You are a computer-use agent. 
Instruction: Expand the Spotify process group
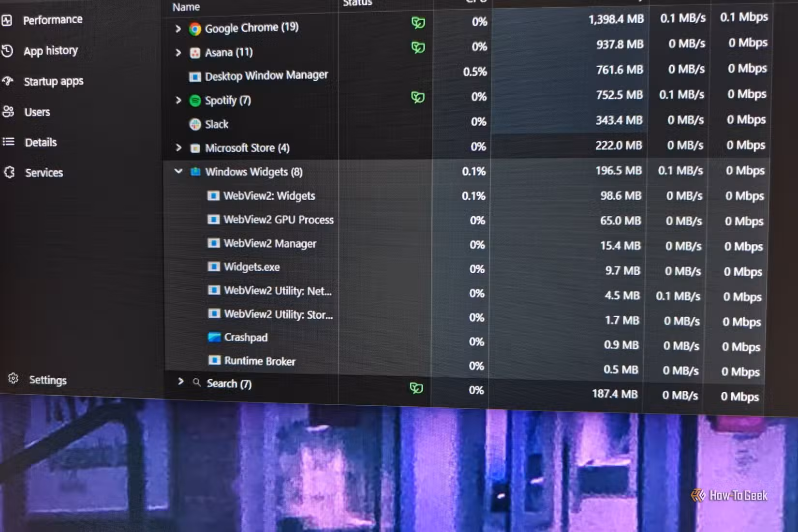pos(178,100)
